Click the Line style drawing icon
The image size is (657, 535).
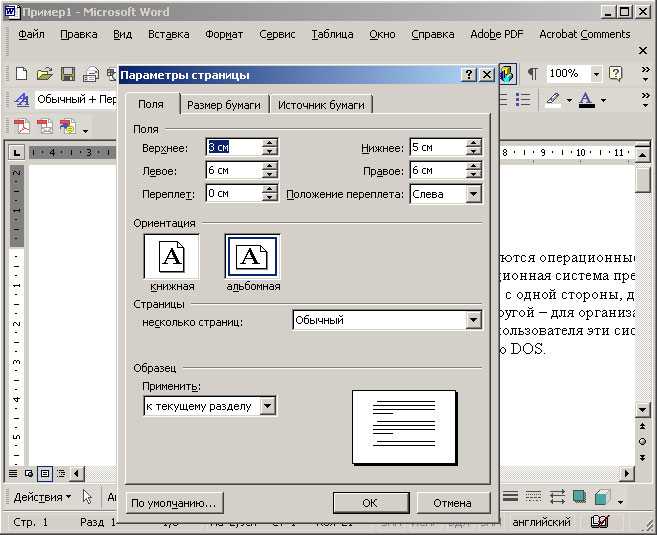click(x=510, y=496)
